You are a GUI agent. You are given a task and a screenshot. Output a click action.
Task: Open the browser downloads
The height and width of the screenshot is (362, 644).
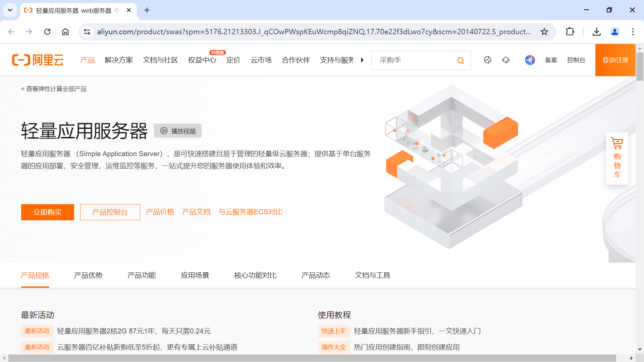pos(597,32)
